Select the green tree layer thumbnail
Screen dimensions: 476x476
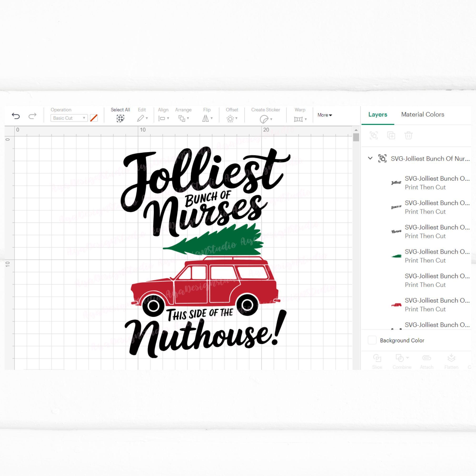tap(396, 256)
